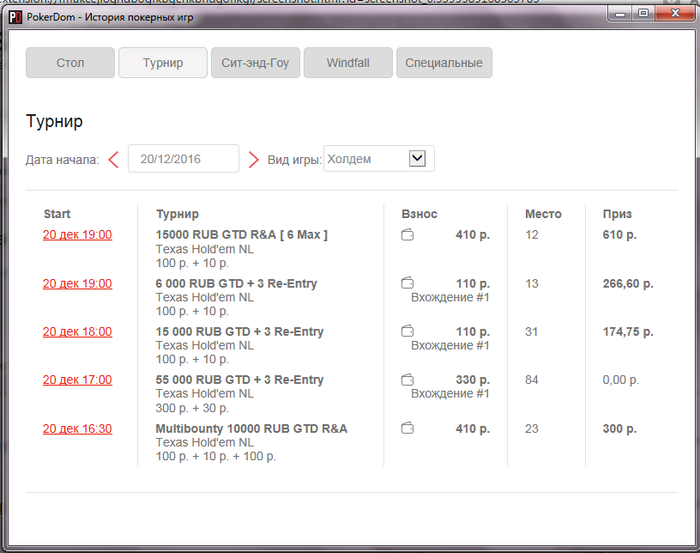Click wallet icon in Multibounty 10000 RUB row
This screenshot has width=700, height=553.
click(407, 428)
